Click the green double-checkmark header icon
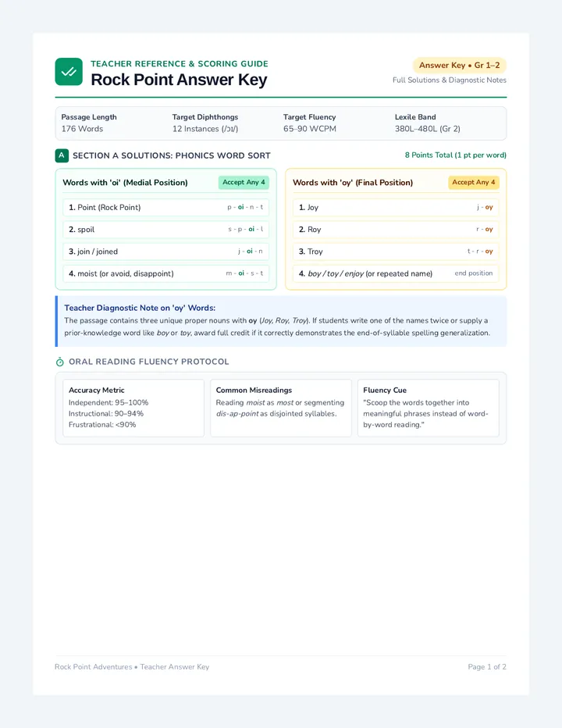The height and width of the screenshot is (728, 562). [69, 72]
